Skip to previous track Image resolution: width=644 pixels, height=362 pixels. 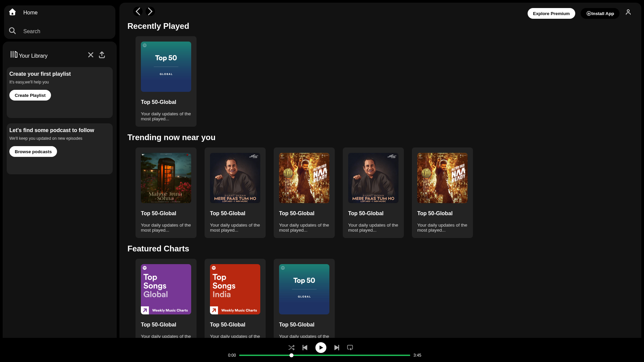(305, 348)
